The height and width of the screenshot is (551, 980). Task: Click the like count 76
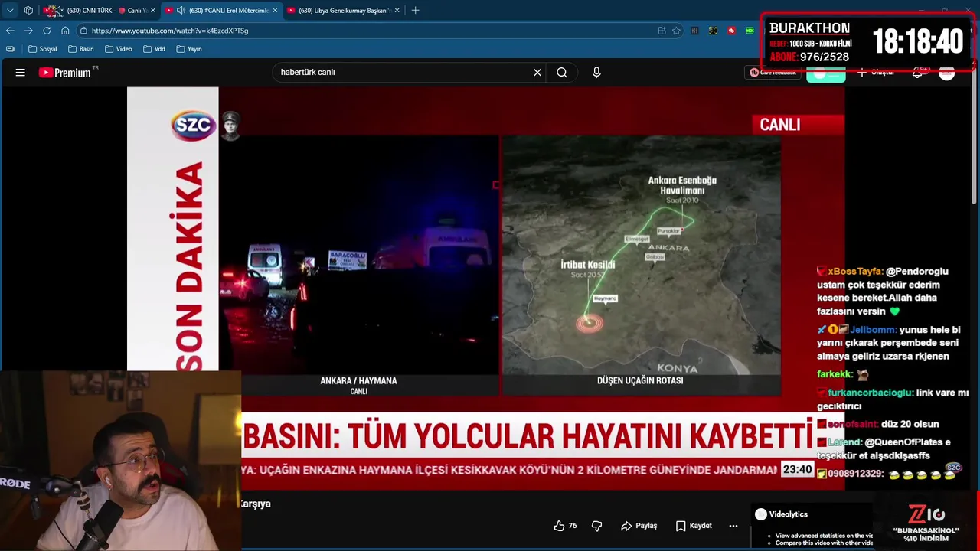click(x=573, y=526)
